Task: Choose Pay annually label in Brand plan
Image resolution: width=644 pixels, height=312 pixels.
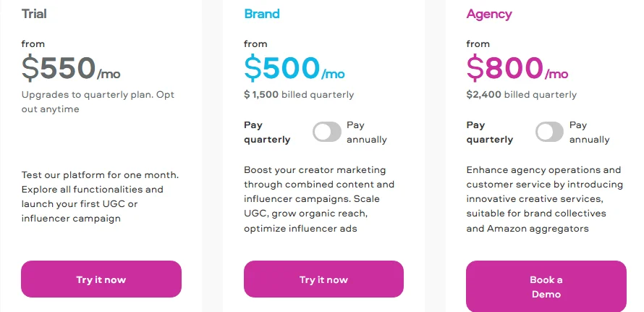Action: tap(367, 132)
